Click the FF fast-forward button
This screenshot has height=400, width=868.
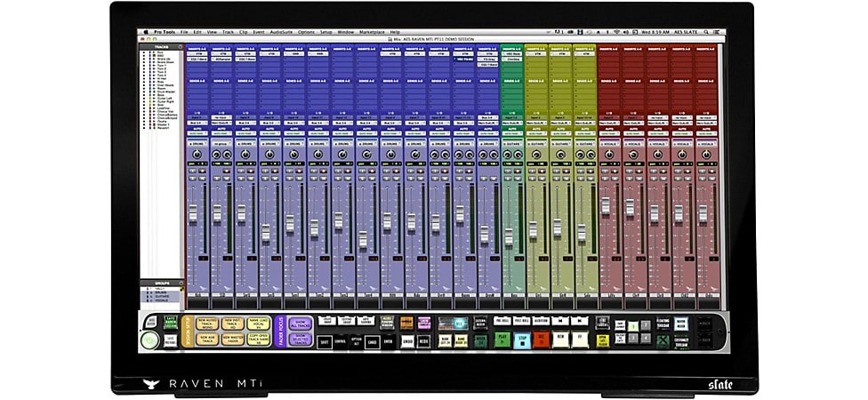[x=580, y=340]
